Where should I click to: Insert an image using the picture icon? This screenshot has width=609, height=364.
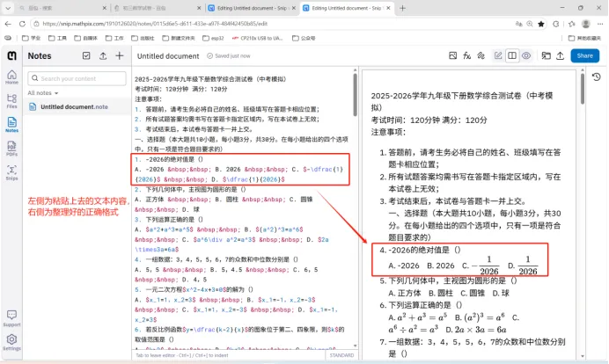pyautogui.click(x=453, y=56)
